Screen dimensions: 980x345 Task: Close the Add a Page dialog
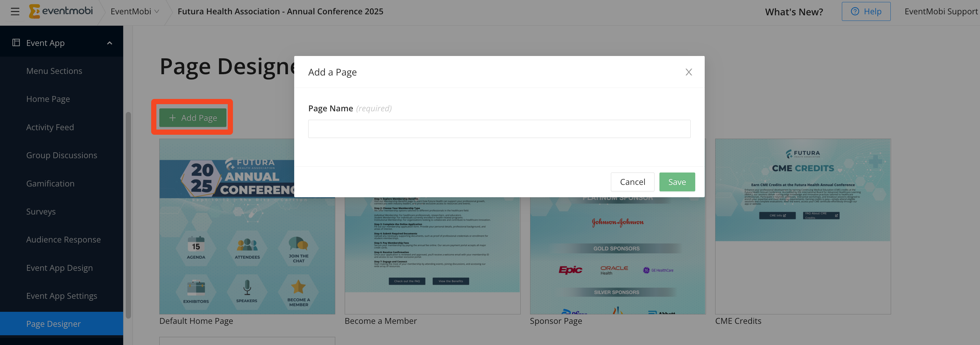pos(689,72)
